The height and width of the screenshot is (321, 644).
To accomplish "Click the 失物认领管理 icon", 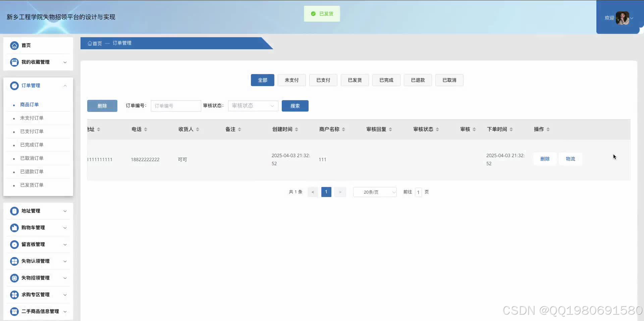I will pyautogui.click(x=14, y=261).
